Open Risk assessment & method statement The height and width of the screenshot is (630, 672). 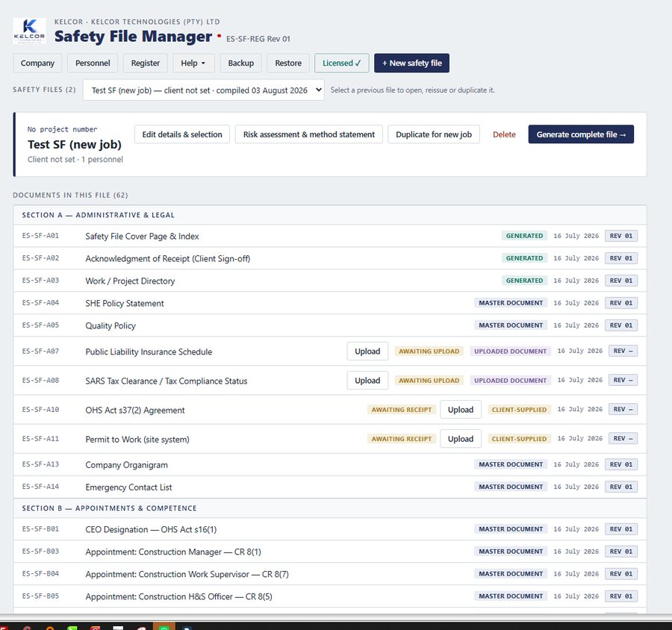click(309, 134)
